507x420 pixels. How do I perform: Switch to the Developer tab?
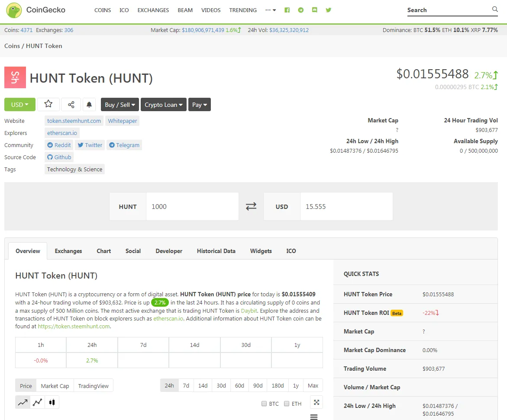(169, 251)
